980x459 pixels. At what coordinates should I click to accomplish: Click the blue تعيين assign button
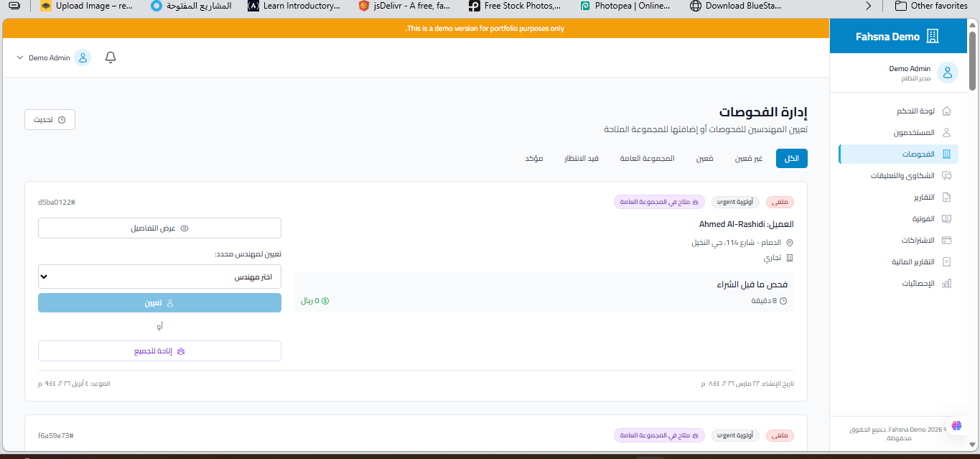click(x=159, y=303)
